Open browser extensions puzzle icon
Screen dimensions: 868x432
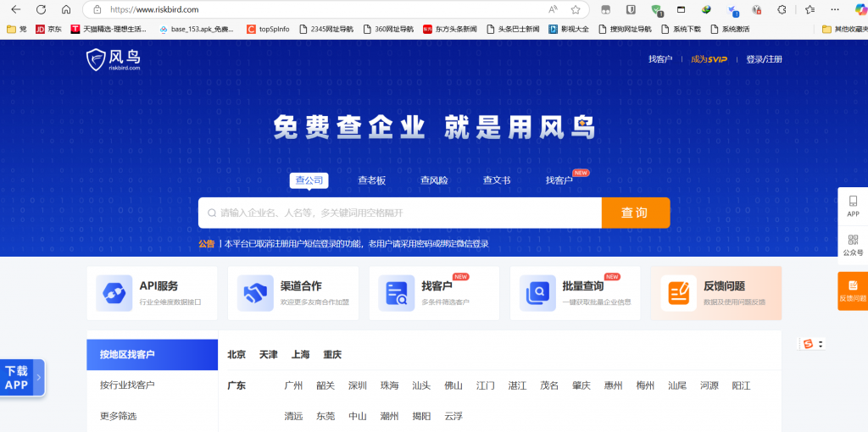782,9
